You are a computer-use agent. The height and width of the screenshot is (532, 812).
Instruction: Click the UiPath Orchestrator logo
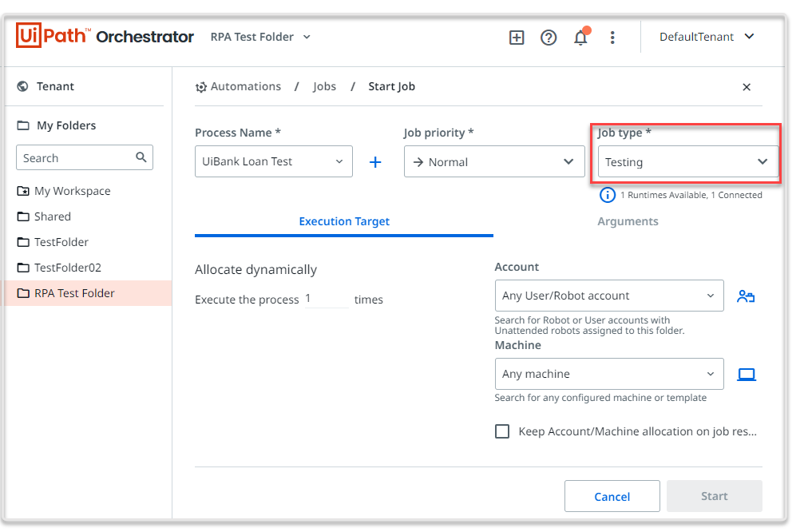[105, 36]
